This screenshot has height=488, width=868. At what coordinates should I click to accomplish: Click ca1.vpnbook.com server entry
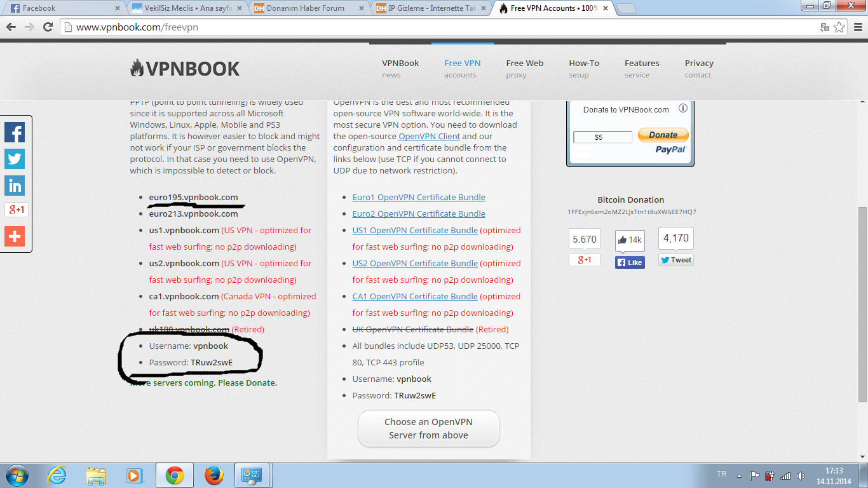point(184,296)
